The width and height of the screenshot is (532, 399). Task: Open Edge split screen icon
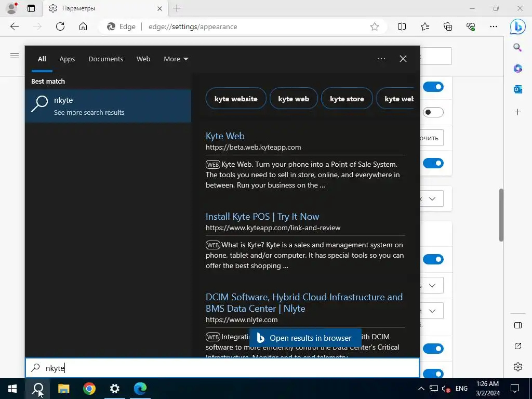coord(402,26)
